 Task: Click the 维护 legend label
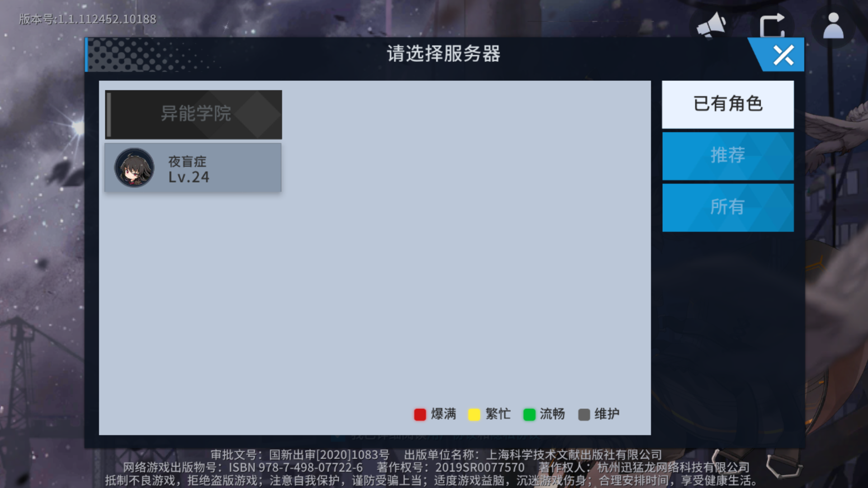(607, 414)
